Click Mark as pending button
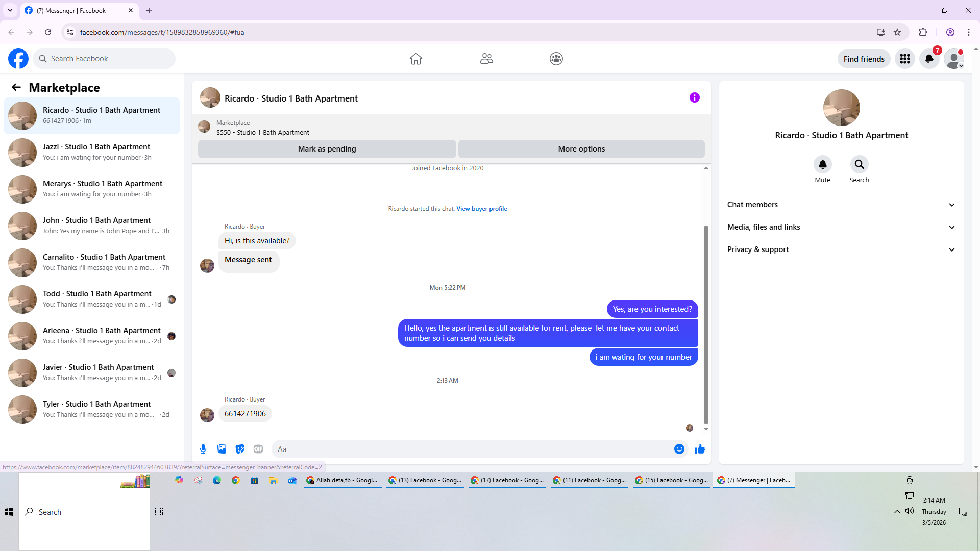 [327, 149]
